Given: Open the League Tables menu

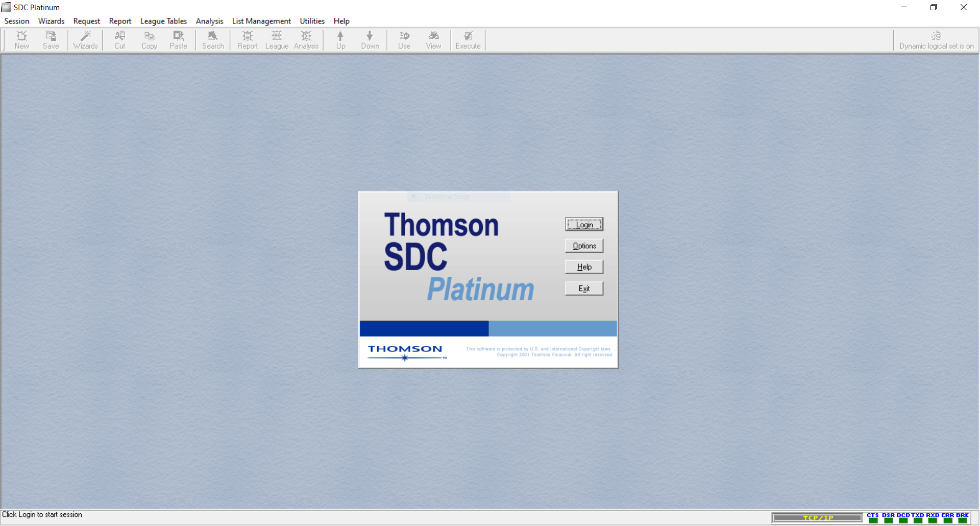Looking at the screenshot, I should coord(163,21).
